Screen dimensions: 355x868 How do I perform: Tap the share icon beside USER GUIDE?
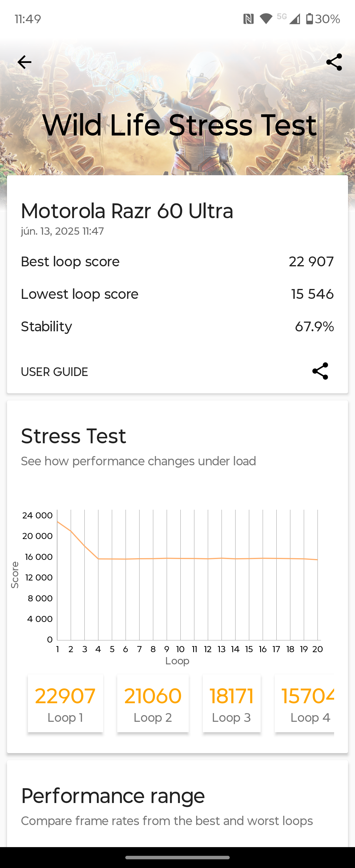tap(320, 371)
